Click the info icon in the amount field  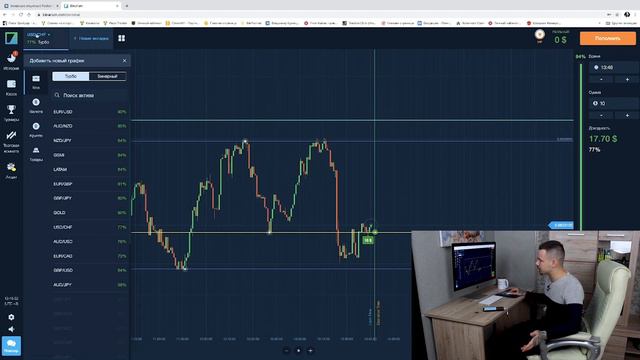point(595,103)
